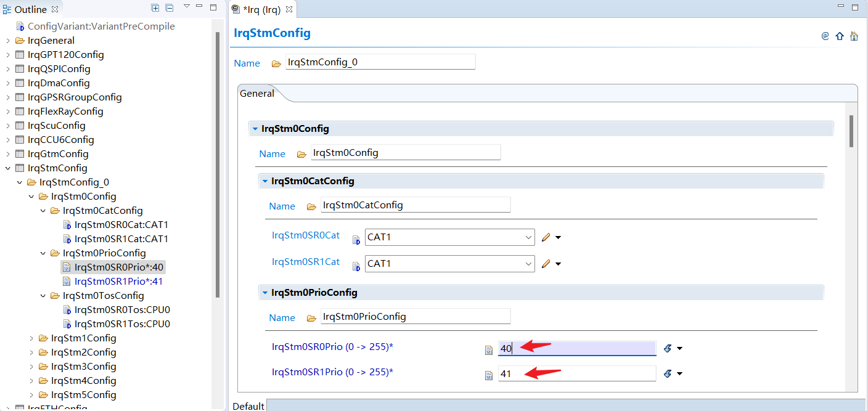Click the calculate icon for IrqStm0SR1Prio

click(x=667, y=373)
